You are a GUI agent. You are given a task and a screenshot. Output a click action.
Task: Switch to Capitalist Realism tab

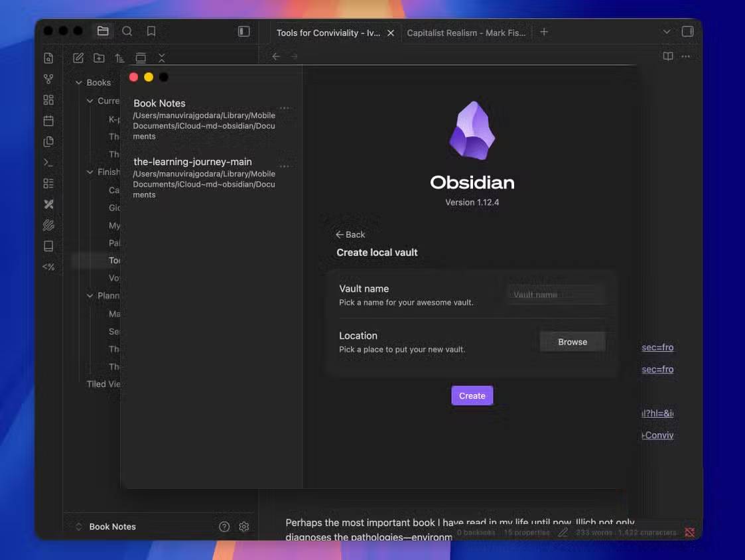point(466,33)
